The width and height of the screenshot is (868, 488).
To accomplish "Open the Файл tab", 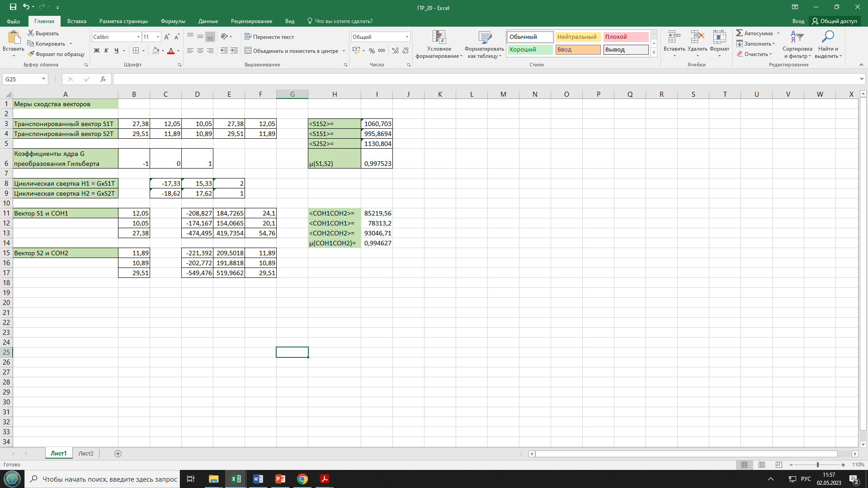I will click(x=14, y=21).
